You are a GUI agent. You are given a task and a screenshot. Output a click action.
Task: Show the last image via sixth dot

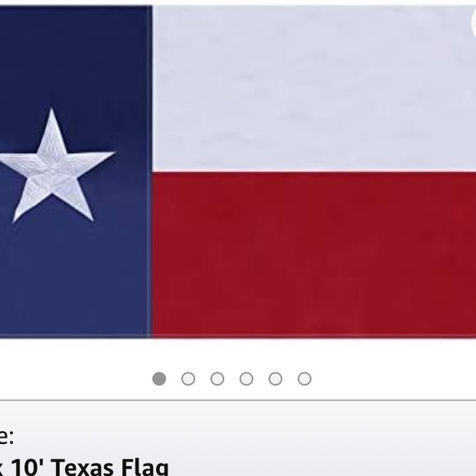(304, 379)
